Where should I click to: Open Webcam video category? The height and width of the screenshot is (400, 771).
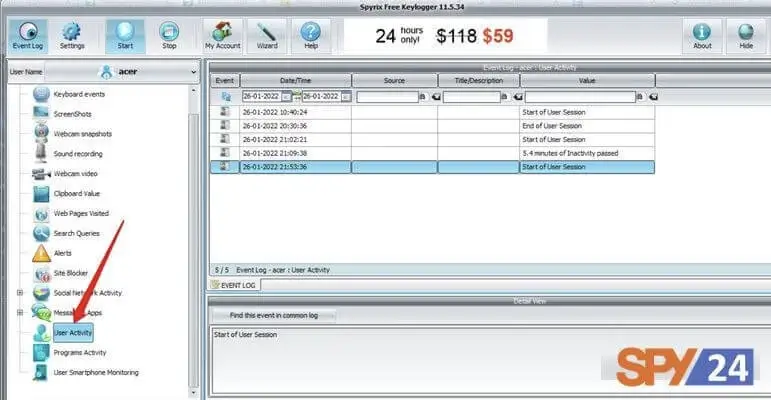[x=75, y=174]
